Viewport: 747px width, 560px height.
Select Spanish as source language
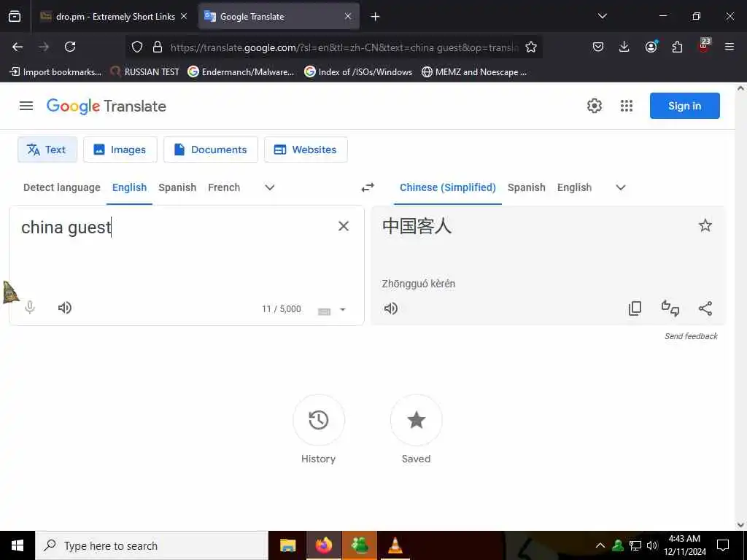tap(177, 187)
